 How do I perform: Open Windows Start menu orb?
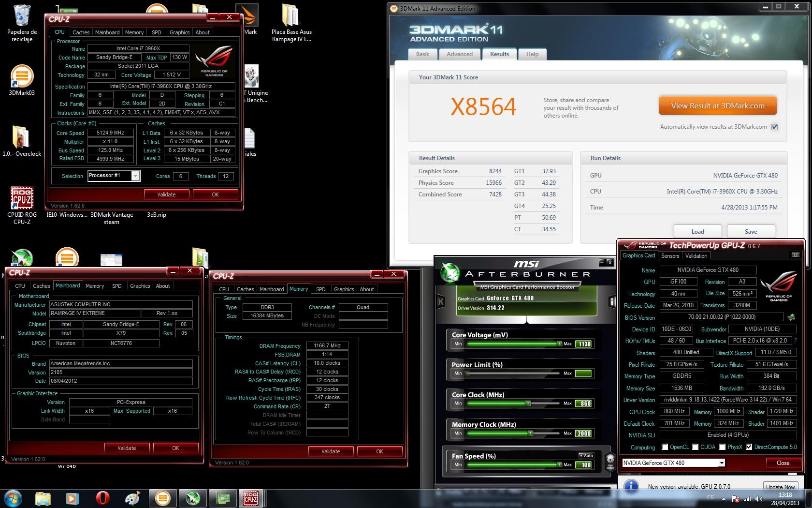(x=13, y=498)
